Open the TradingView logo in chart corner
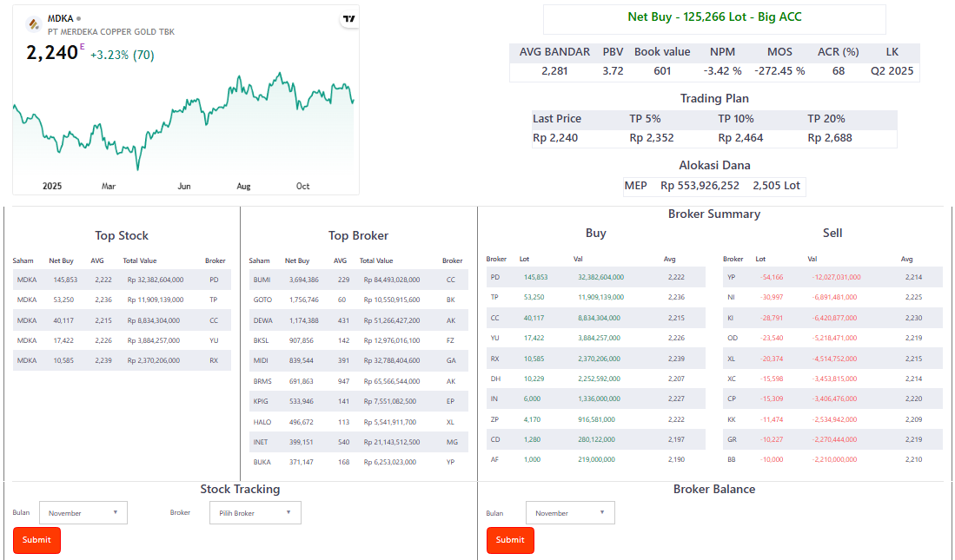955x560 pixels. [x=348, y=19]
